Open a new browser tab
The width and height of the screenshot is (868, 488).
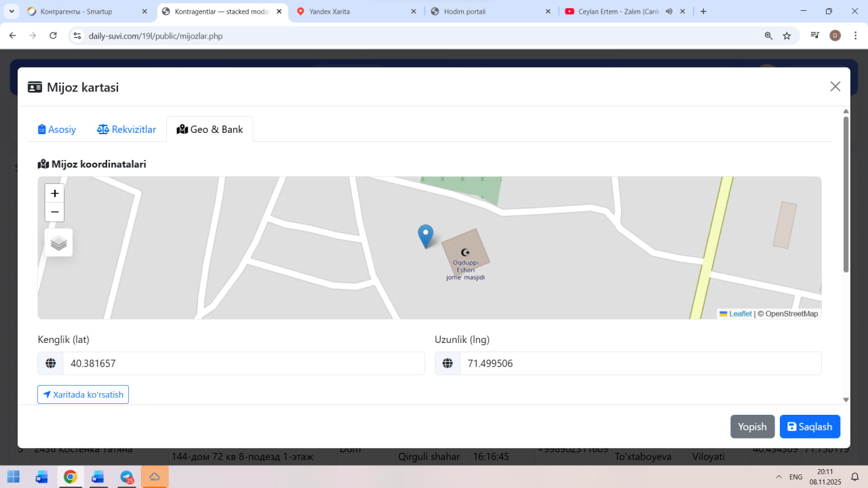(x=703, y=12)
